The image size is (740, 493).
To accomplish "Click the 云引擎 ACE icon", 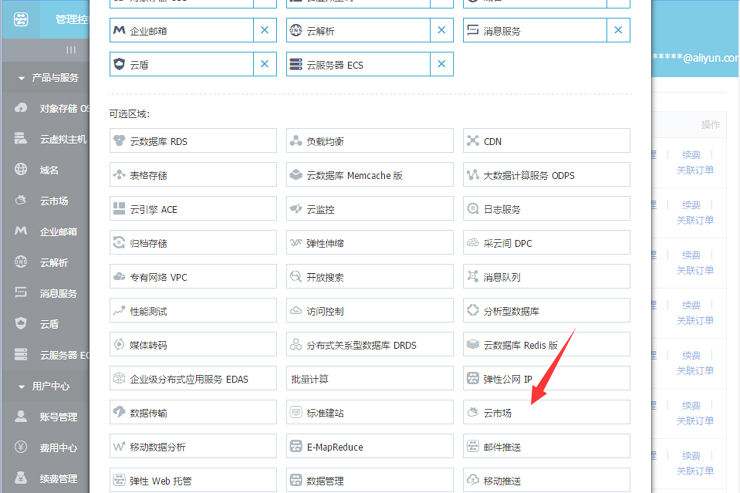I will point(119,209).
